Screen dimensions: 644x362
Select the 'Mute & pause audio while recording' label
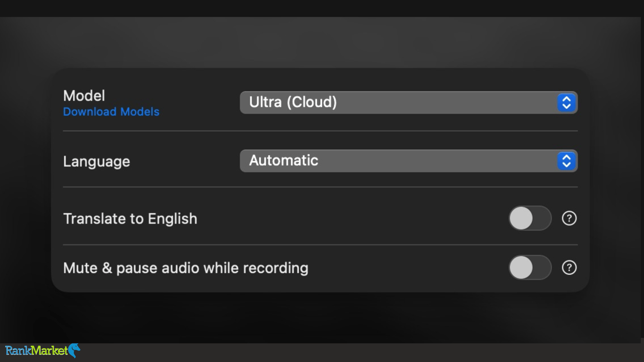(186, 268)
